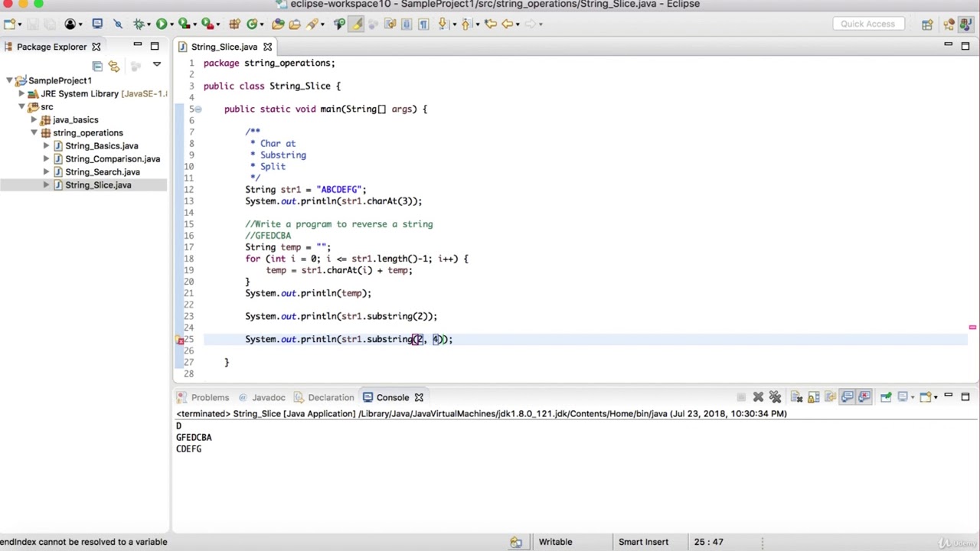
Task: Toggle Word Wrap in editor toolbar
Action: pyautogui.click(x=391, y=24)
